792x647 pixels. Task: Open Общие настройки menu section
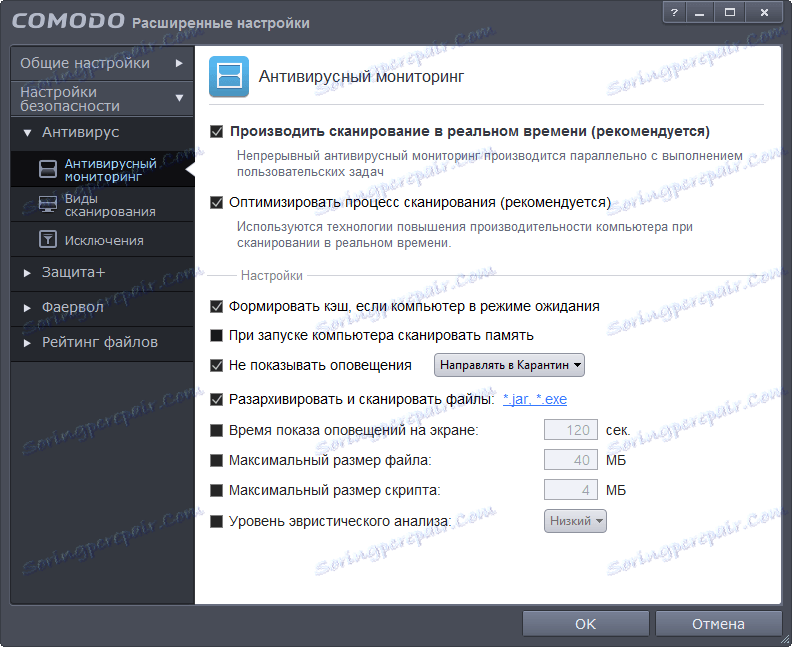pos(102,63)
